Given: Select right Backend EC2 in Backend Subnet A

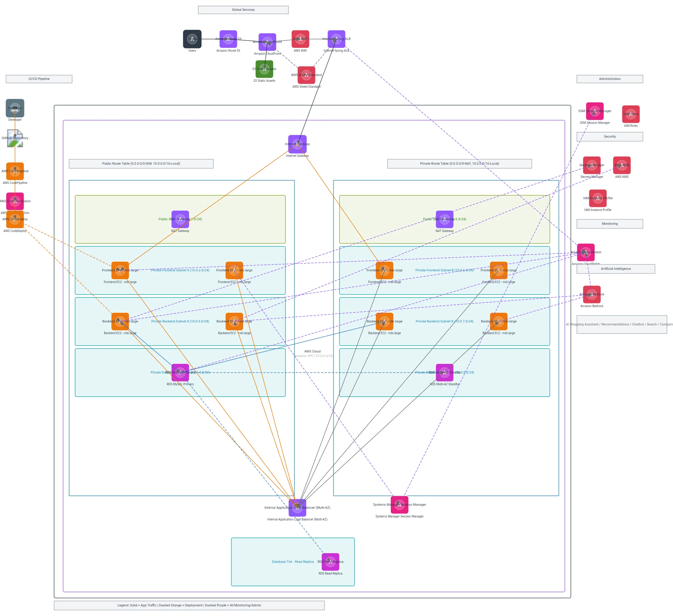Looking at the screenshot, I should coord(234,321).
